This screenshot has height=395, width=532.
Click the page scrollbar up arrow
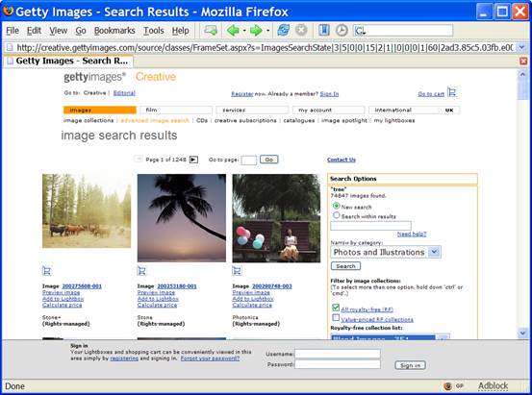(x=522, y=74)
